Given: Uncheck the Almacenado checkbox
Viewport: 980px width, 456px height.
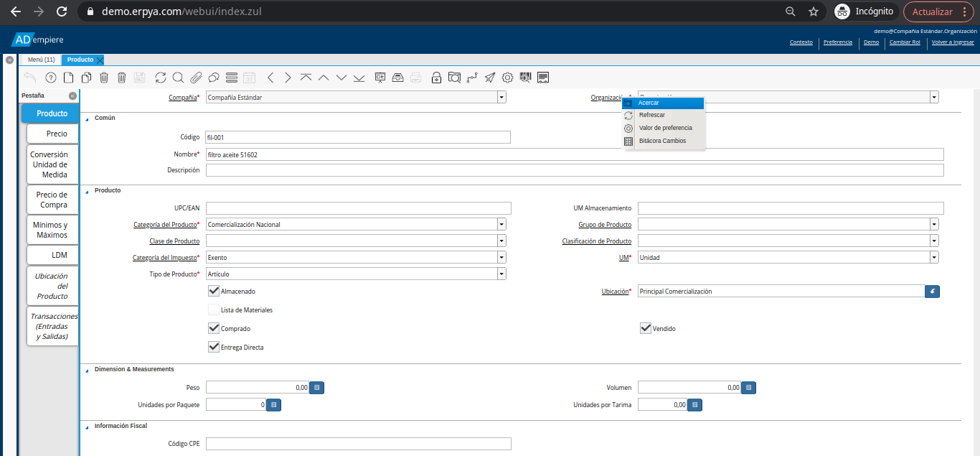Looking at the screenshot, I should point(213,291).
